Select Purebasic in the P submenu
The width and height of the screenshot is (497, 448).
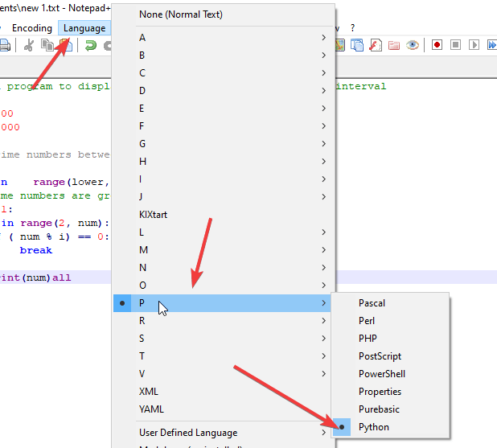click(390, 409)
